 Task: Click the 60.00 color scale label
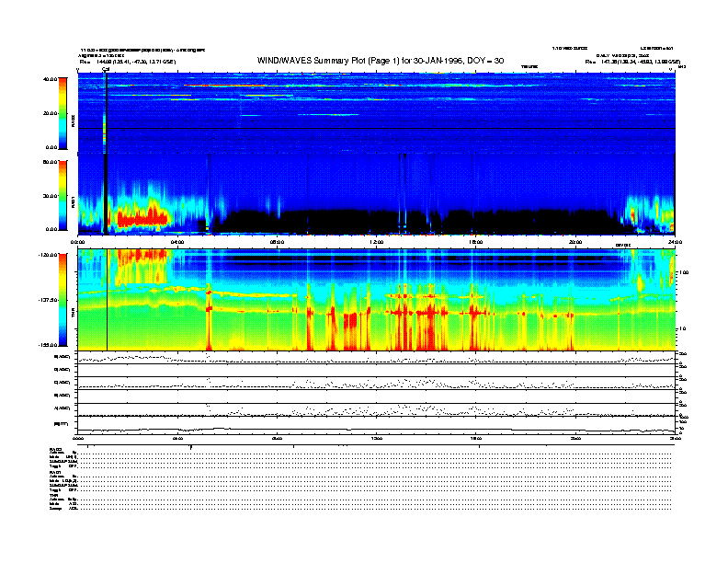pos(50,162)
